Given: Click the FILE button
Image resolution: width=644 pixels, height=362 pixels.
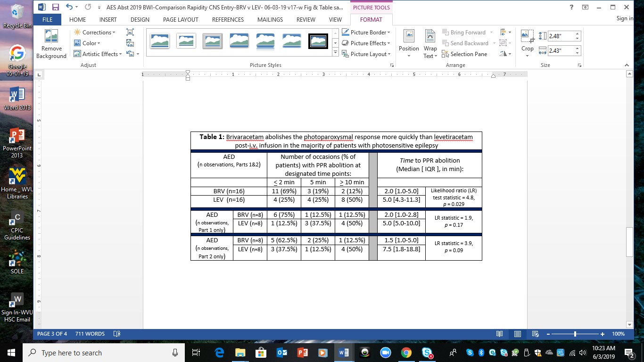Looking at the screenshot, I should (x=47, y=20).
